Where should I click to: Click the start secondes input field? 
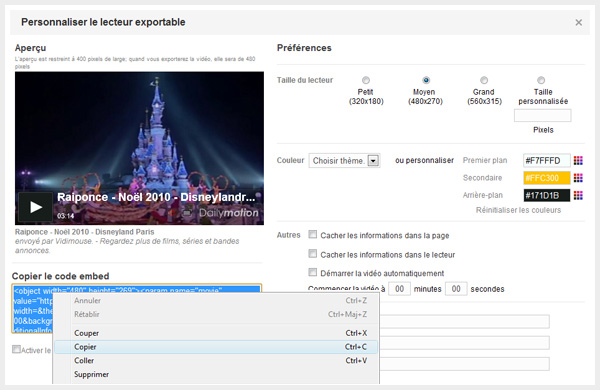(x=456, y=289)
